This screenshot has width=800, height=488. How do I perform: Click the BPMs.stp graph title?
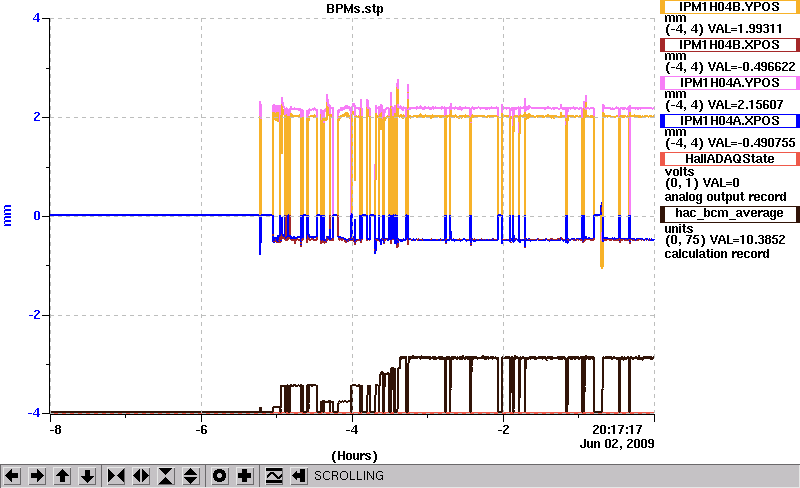355,9
